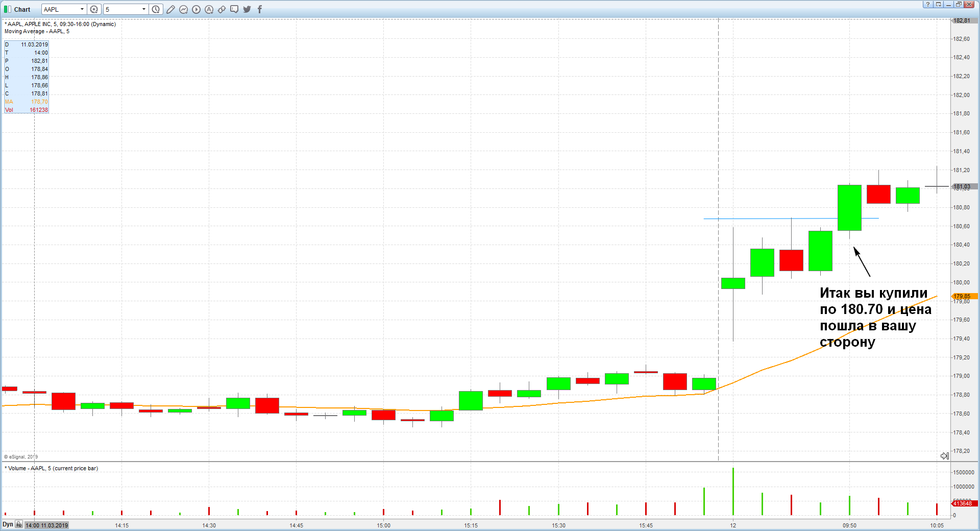Open the symbol settings gear dropdown
This screenshot has width=980, height=531.
pyautogui.click(x=94, y=9)
